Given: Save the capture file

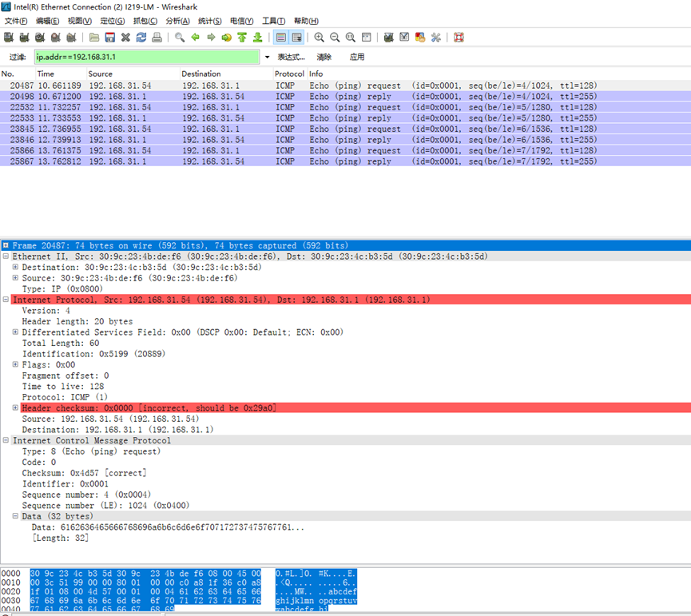Looking at the screenshot, I should [x=109, y=38].
